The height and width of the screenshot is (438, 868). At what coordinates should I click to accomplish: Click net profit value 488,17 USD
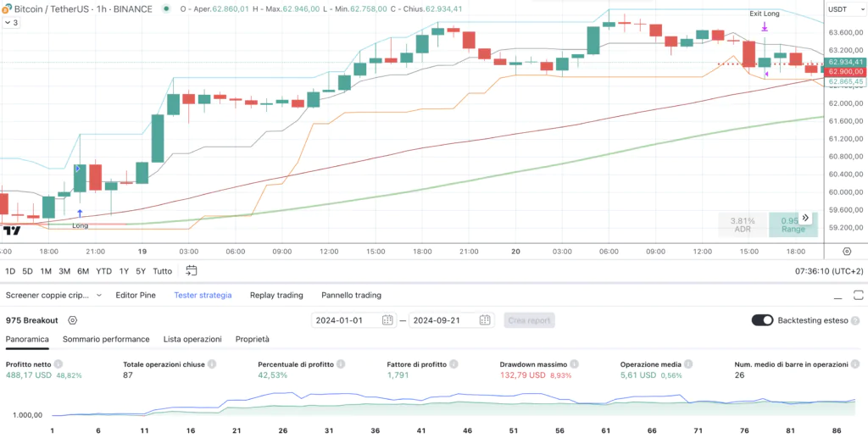(x=29, y=375)
